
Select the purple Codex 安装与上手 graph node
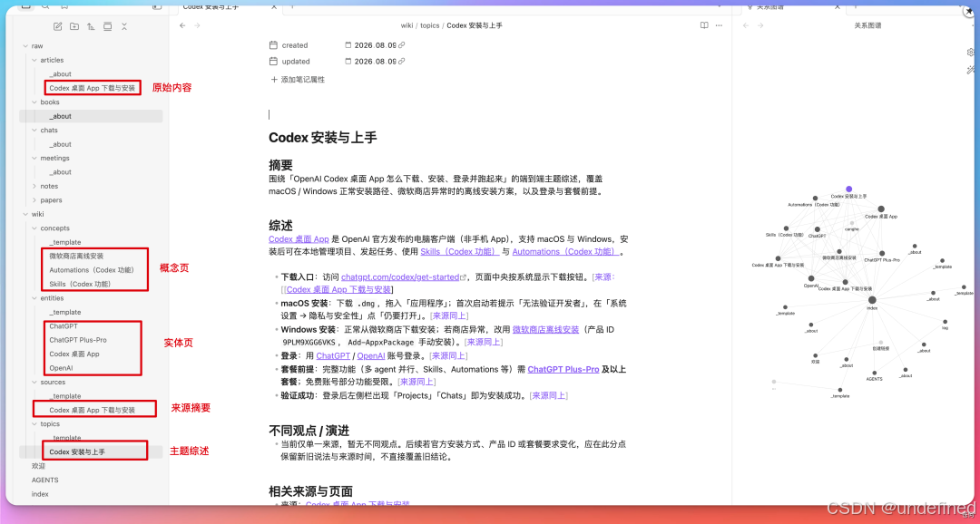point(848,189)
